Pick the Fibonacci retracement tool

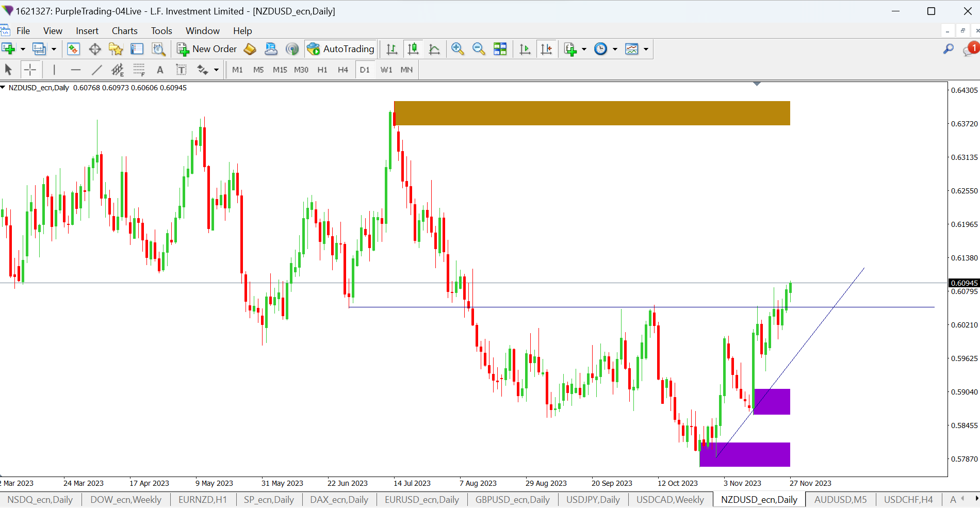point(139,70)
